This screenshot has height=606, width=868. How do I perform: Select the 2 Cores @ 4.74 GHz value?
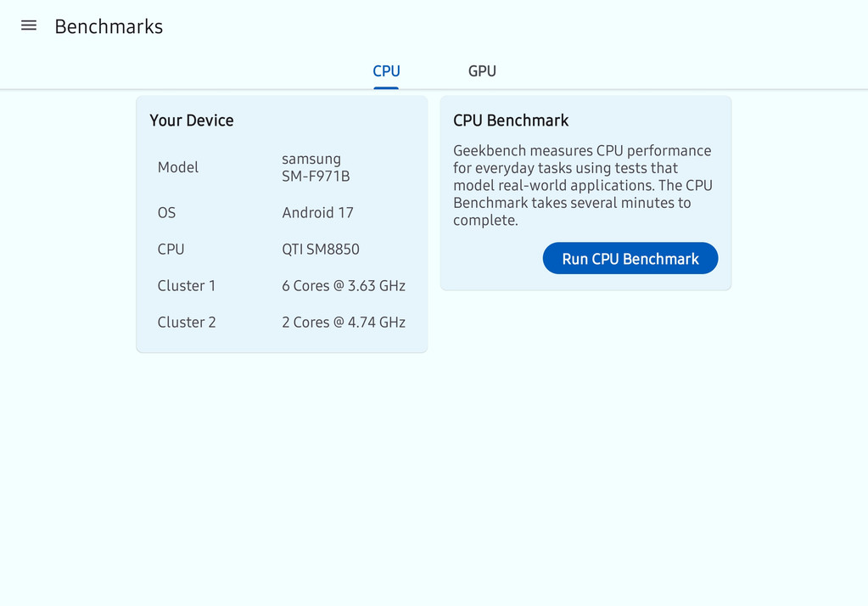click(344, 323)
